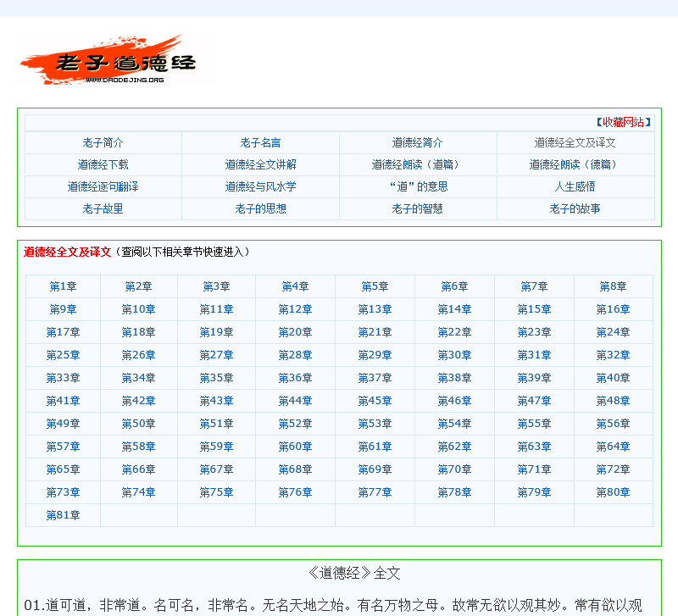678x616 pixels.
Task: Open chapter 第36章
Action: (295, 378)
